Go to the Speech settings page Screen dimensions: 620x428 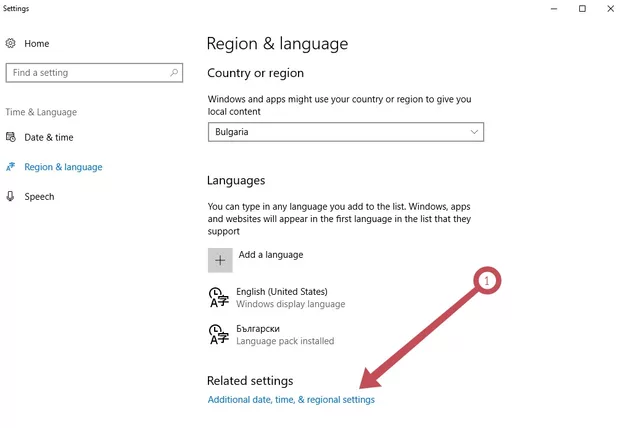click(x=40, y=197)
